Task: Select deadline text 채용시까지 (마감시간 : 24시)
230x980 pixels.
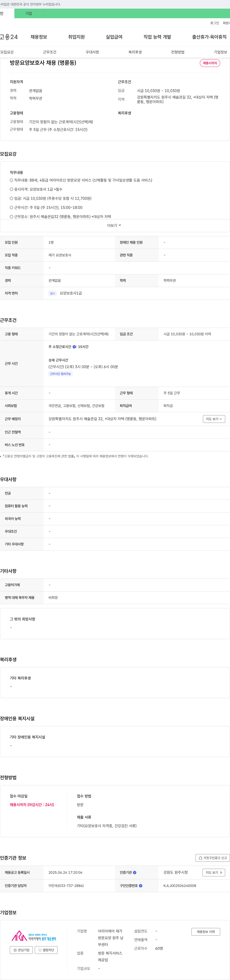Action: click(32, 805)
